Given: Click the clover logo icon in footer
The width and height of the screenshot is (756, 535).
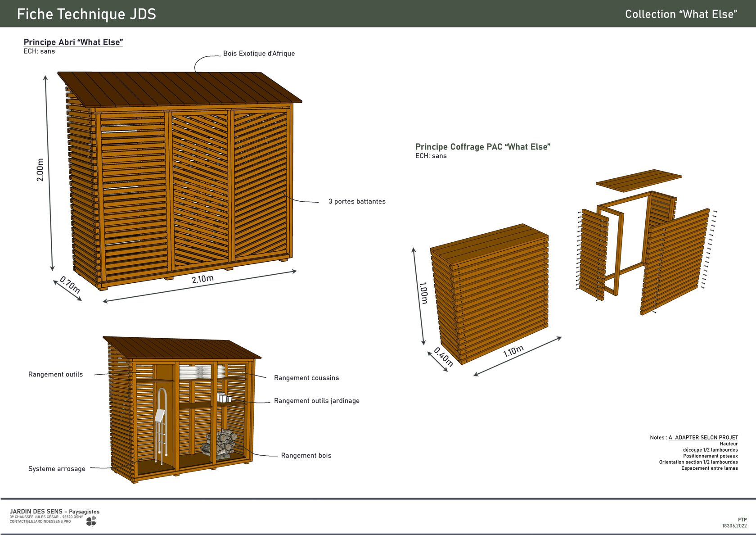Looking at the screenshot, I should [x=91, y=521].
